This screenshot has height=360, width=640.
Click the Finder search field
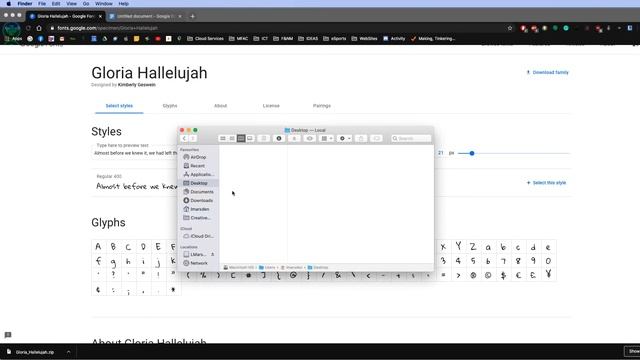411,138
